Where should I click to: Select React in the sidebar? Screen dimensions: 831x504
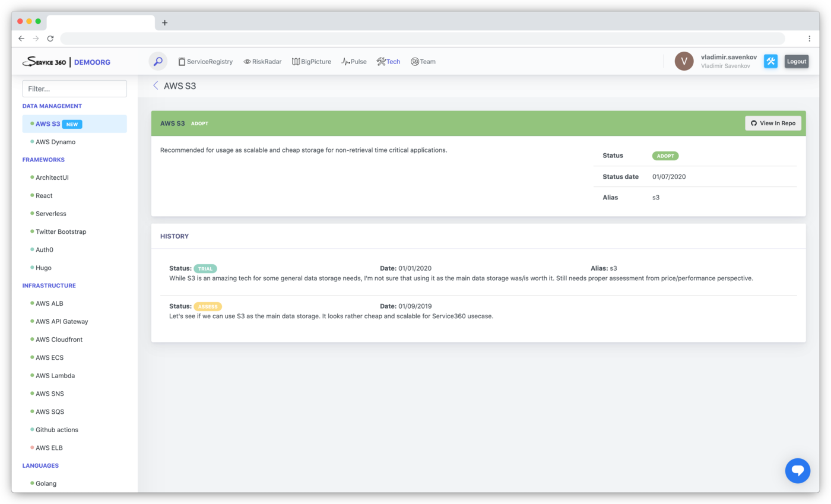pyautogui.click(x=44, y=195)
